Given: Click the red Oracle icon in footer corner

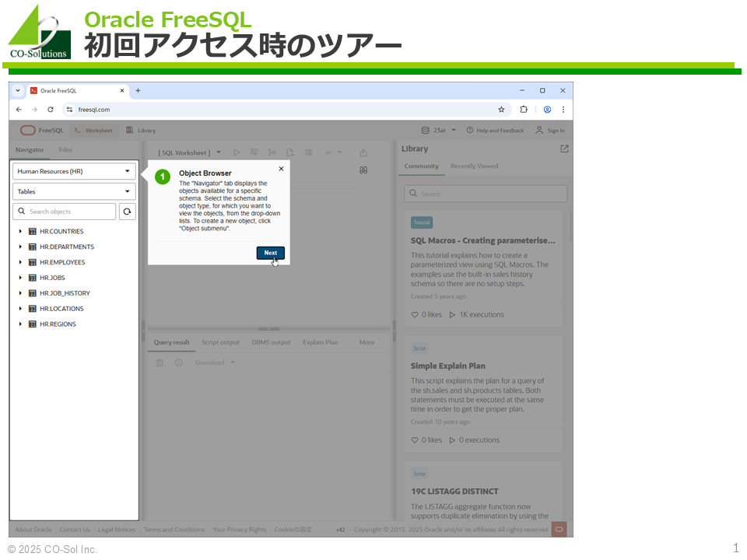Looking at the screenshot, I should tap(558, 530).
